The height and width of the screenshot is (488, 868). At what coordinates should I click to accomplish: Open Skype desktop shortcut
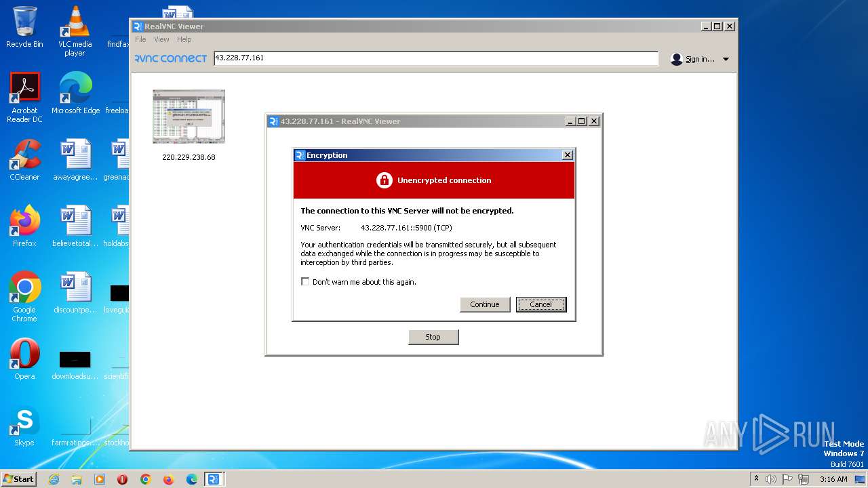[x=24, y=426]
